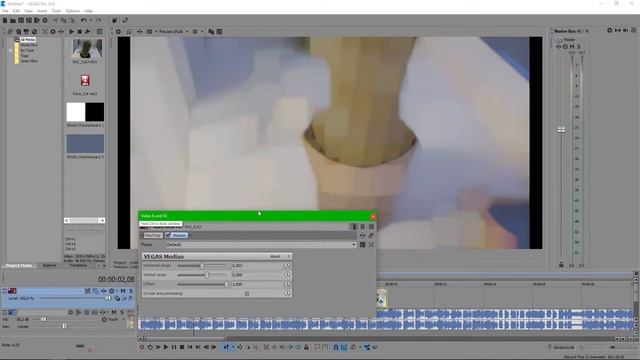
Task: Open the Undo history dropdown arrow
Action: click(x=90, y=20)
